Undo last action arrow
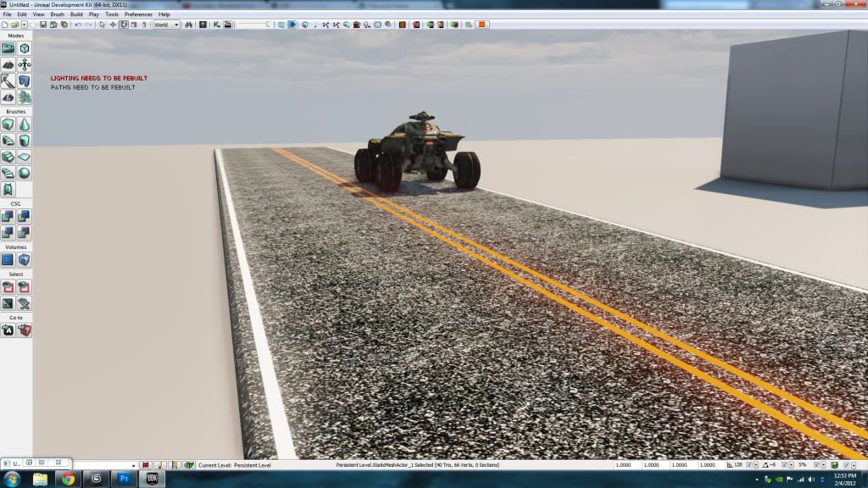868x488 pixels. pos(78,25)
